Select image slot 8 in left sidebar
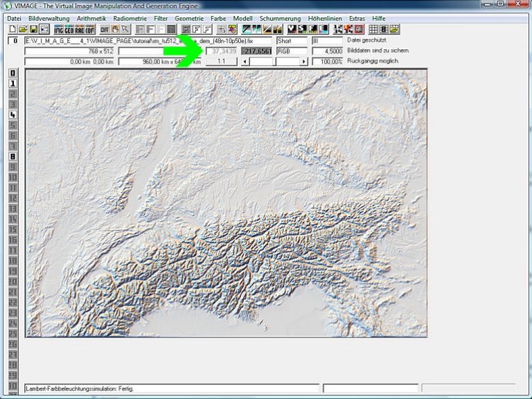The image size is (532, 399). tap(12, 156)
